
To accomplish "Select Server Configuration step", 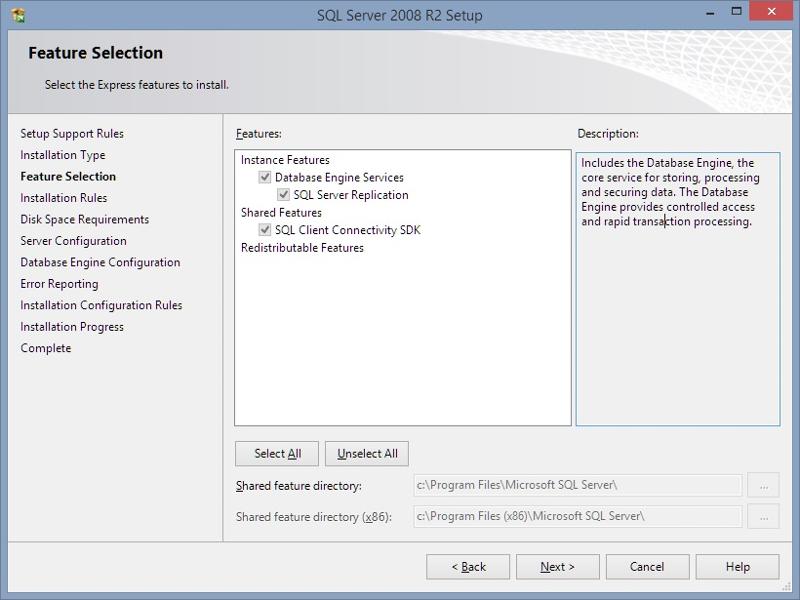I will [x=73, y=241].
